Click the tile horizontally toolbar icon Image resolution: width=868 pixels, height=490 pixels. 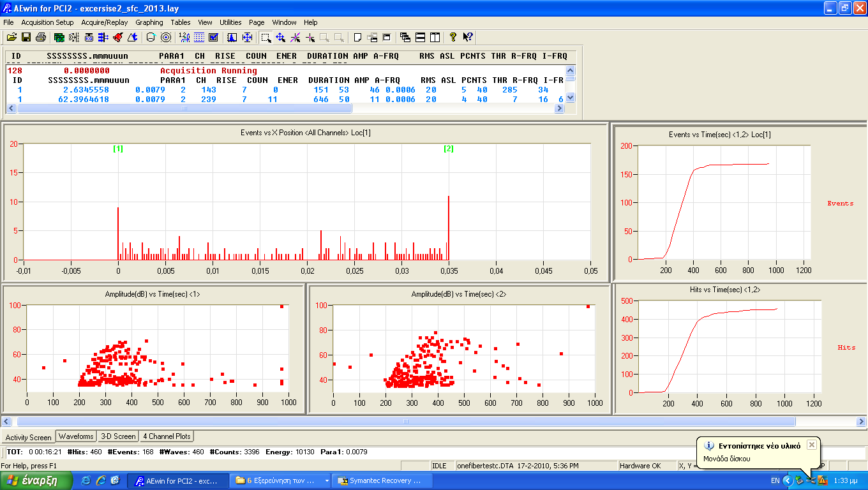(420, 37)
